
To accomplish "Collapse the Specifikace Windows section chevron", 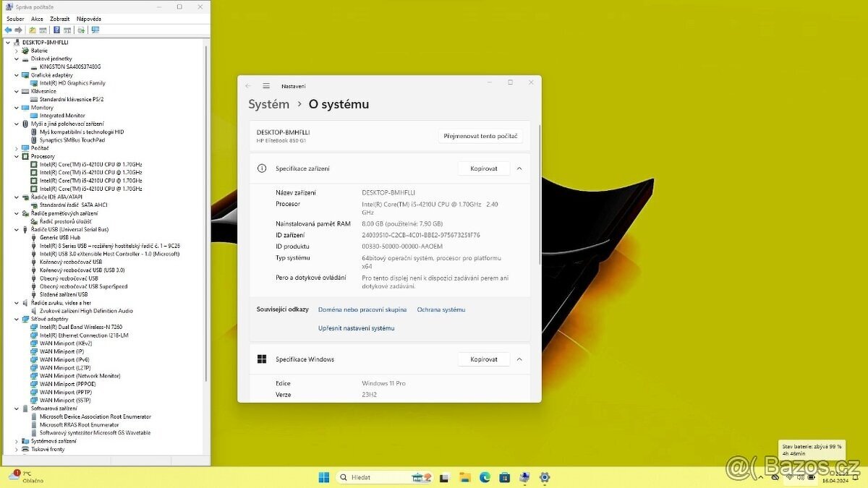I will pyautogui.click(x=519, y=359).
